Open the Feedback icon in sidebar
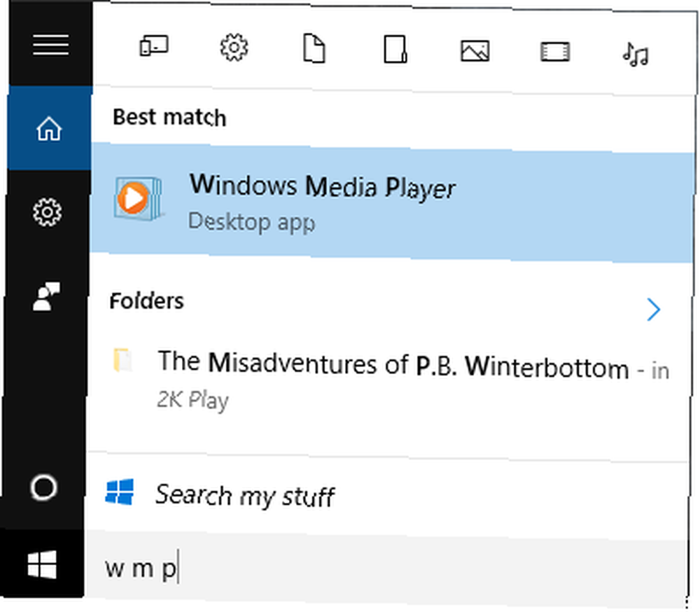 (46, 296)
